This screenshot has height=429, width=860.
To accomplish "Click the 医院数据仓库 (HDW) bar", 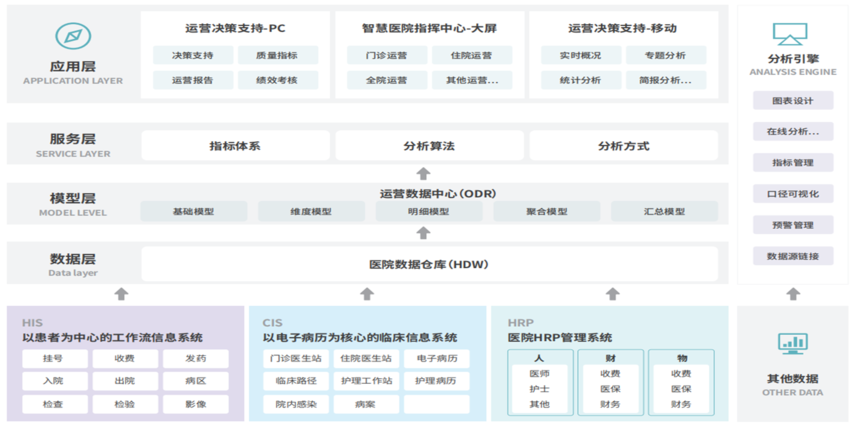I will pos(429,264).
